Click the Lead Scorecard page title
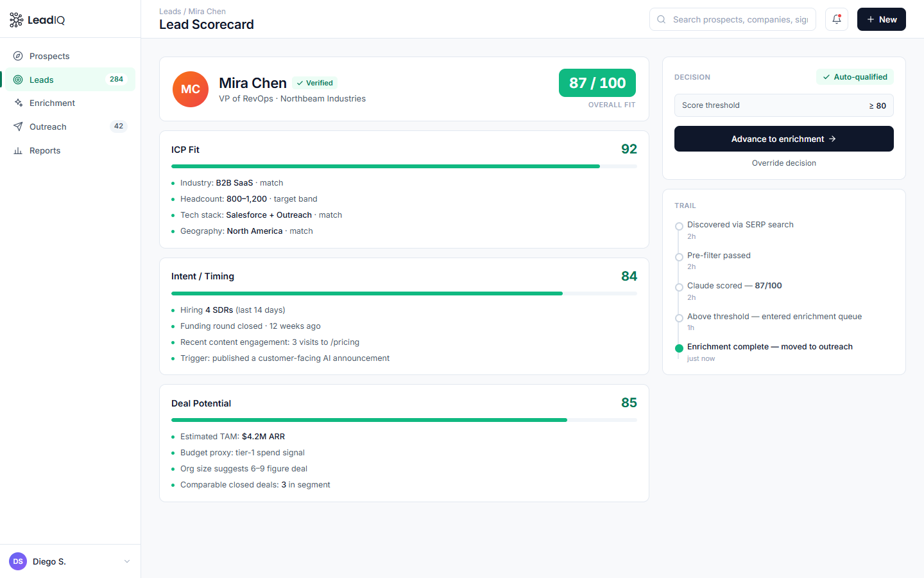Viewport: 924px width, 578px height. pos(207,24)
